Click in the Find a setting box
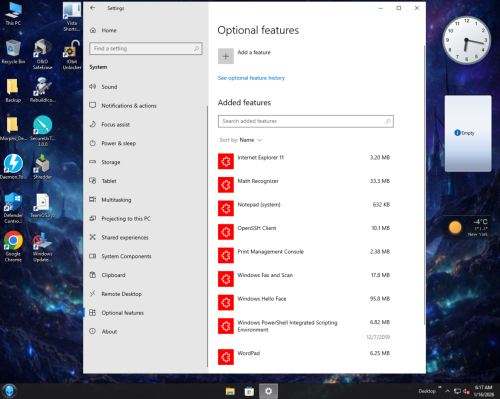 pyautogui.click(x=146, y=49)
